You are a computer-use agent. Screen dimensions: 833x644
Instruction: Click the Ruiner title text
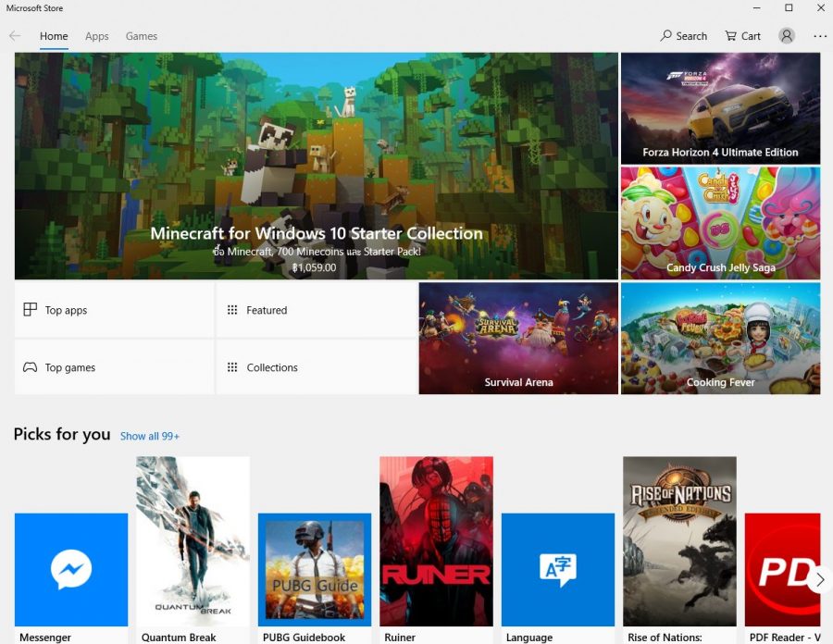coord(400,638)
